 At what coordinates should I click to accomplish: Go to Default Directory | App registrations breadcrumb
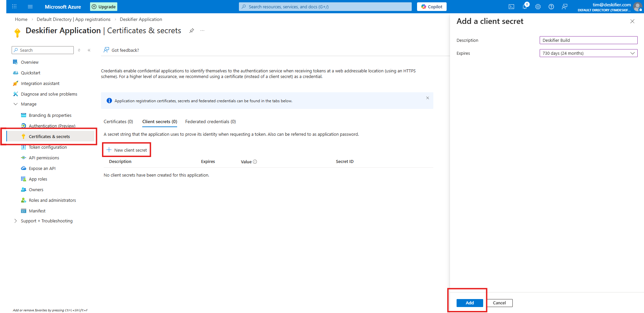(73, 19)
